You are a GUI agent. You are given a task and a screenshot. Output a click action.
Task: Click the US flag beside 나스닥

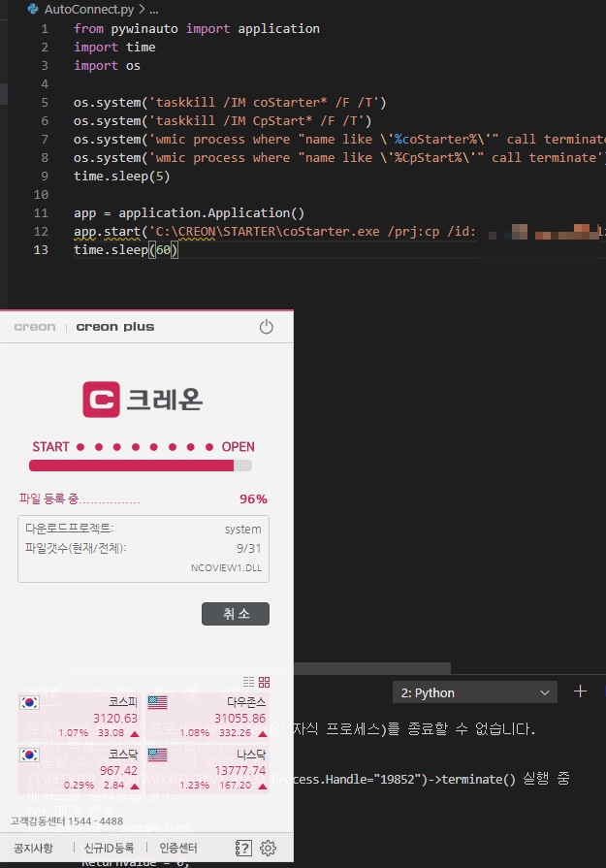[x=158, y=755]
